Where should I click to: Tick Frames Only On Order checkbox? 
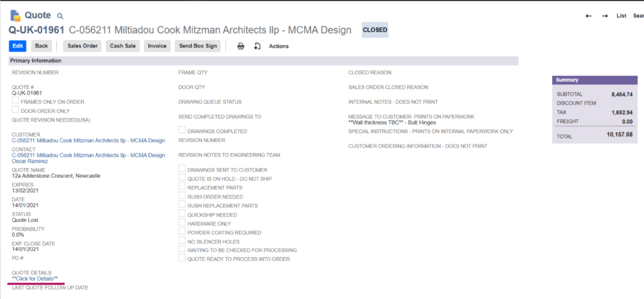16,101
